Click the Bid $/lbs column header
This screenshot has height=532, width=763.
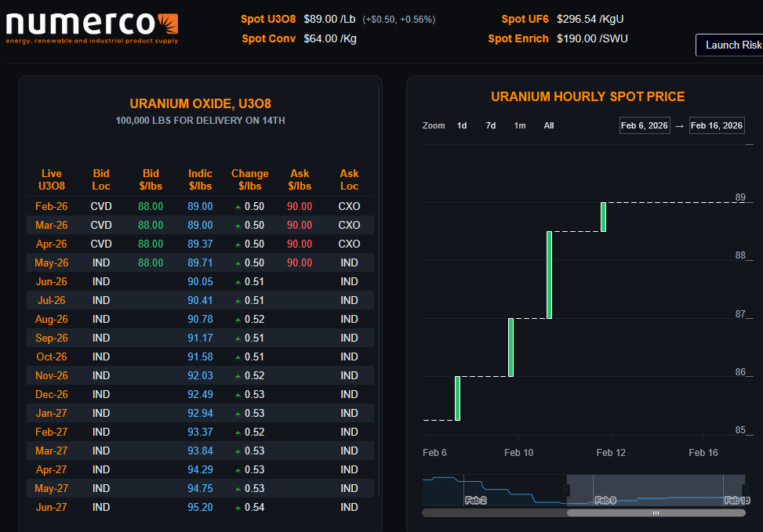tap(151, 180)
